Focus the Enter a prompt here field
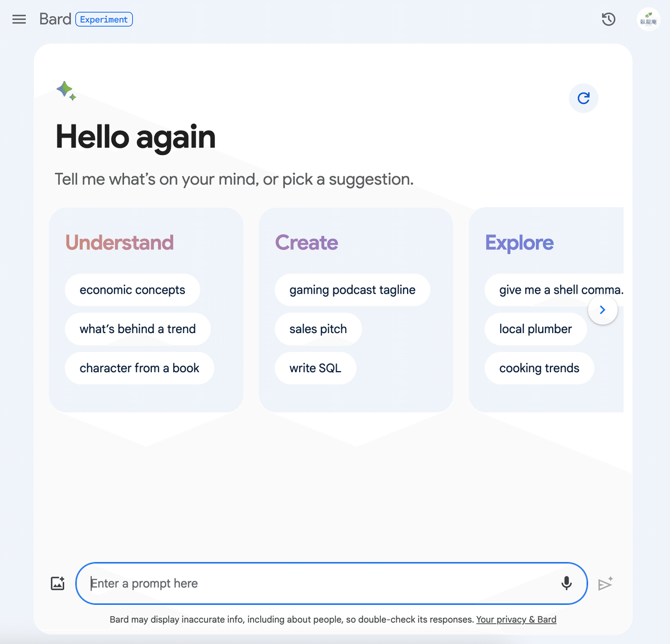This screenshot has width=670, height=644. coord(332,583)
